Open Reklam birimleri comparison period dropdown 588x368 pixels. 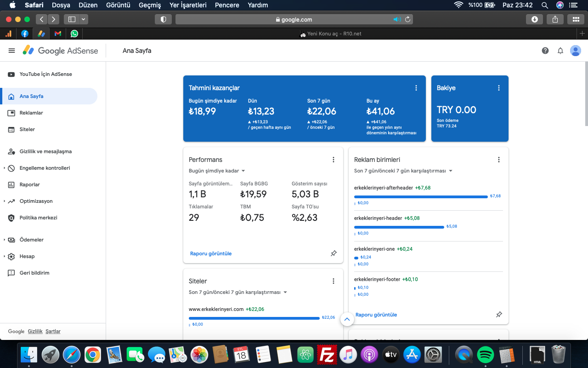tap(403, 171)
